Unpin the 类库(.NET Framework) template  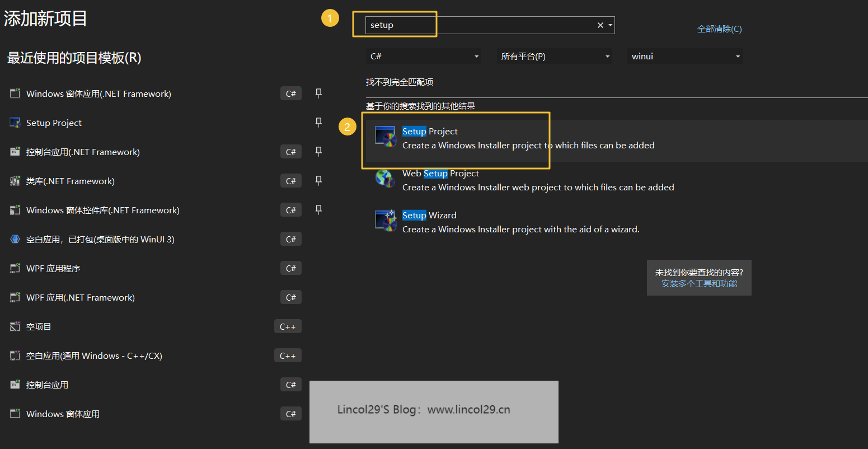[x=318, y=180]
